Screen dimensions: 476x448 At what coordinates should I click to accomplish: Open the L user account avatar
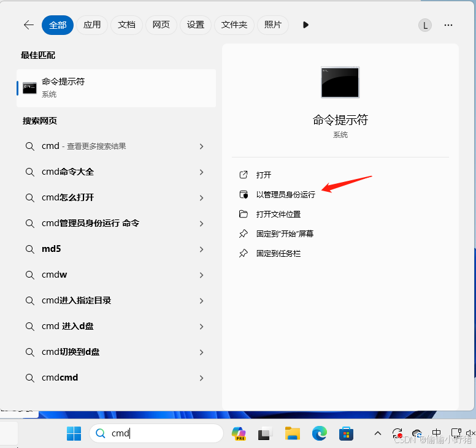pos(425,26)
